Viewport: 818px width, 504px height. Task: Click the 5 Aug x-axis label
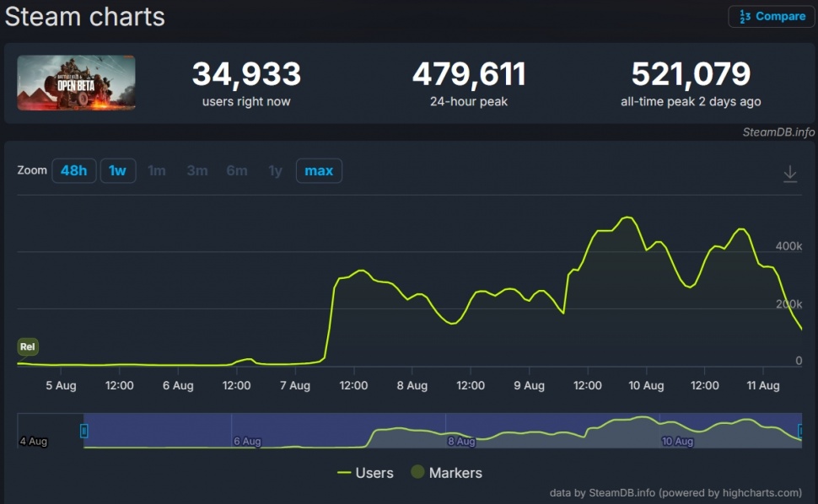point(61,386)
